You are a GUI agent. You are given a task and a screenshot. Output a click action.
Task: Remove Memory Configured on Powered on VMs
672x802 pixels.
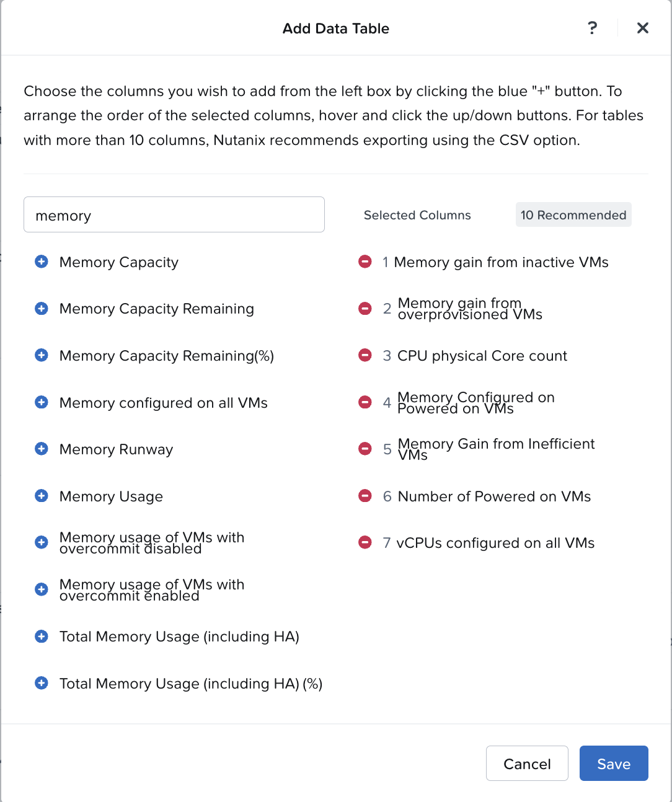365,402
